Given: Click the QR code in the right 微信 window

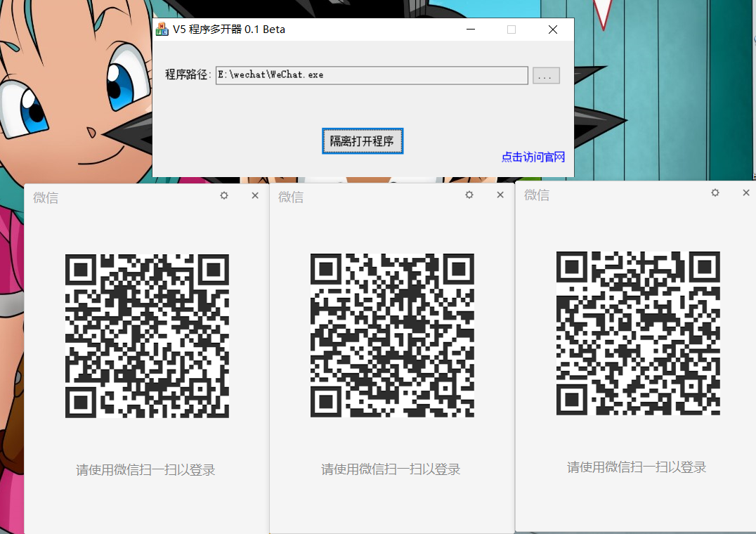Looking at the screenshot, I should point(638,333).
